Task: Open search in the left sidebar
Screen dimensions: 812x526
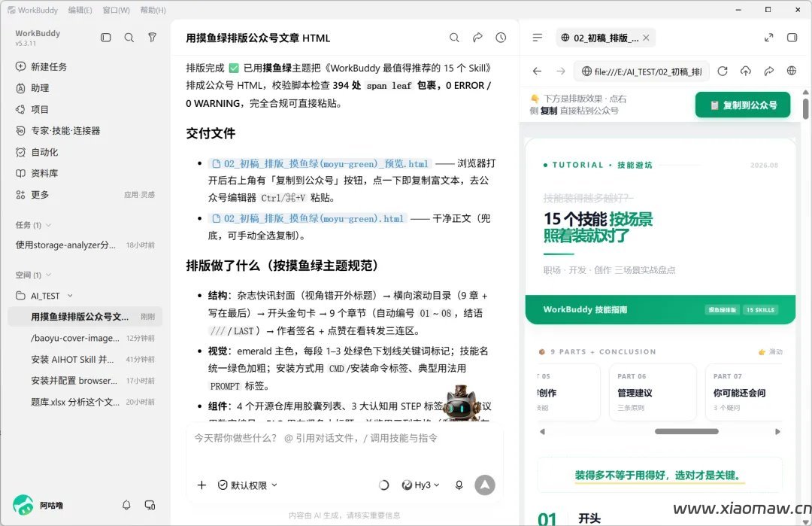Action: [129, 38]
